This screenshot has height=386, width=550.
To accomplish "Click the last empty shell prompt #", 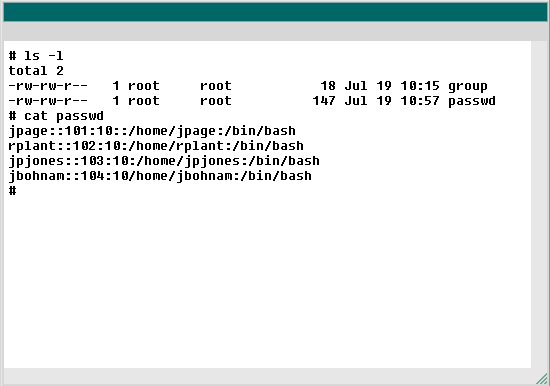I will [12, 191].
